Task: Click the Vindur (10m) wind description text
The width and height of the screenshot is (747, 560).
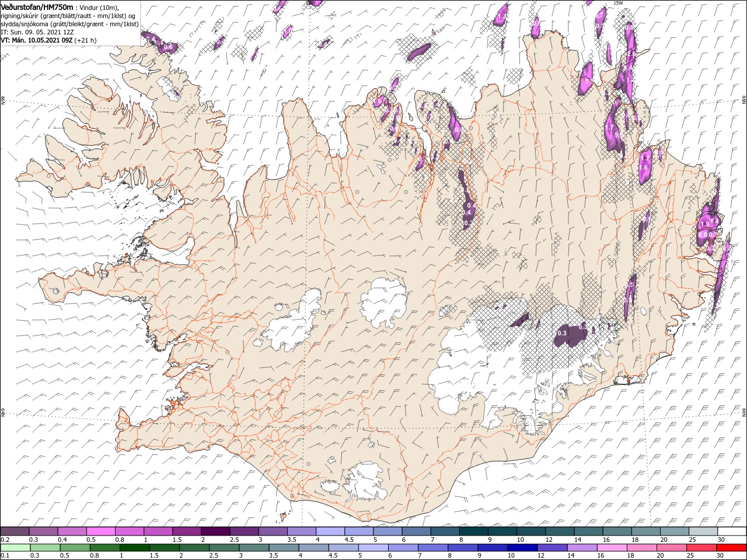Action: 98,7
